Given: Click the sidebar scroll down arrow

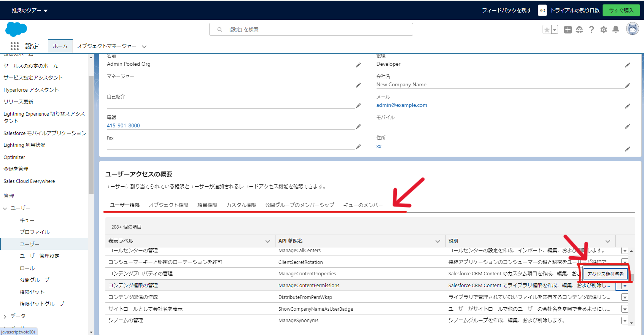Looking at the screenshot, I should point(91,332).
